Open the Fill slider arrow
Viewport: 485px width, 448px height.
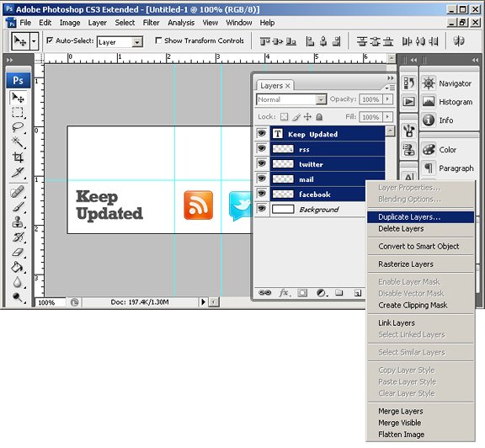tap(387, 117)
